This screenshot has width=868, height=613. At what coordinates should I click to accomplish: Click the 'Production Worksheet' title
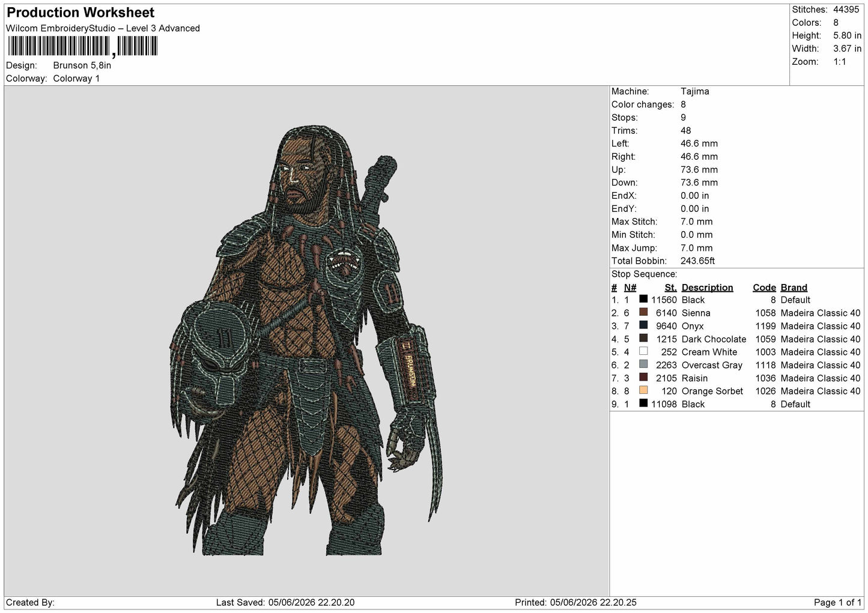(x=80, y=13)
